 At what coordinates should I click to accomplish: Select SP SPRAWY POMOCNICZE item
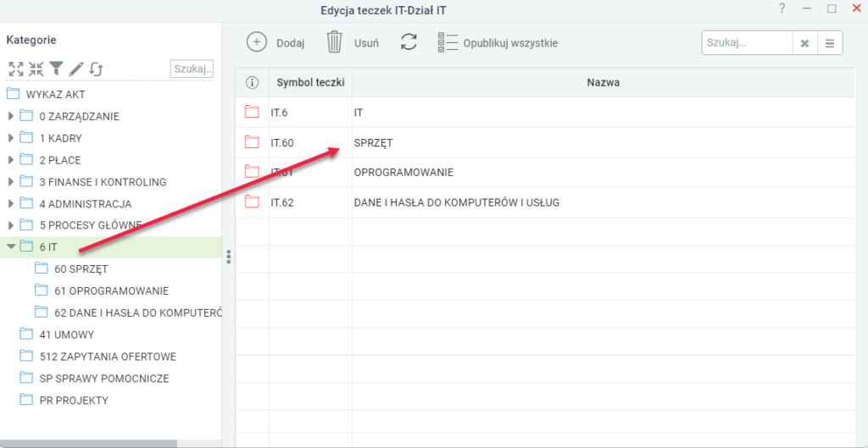click(104, 379)
